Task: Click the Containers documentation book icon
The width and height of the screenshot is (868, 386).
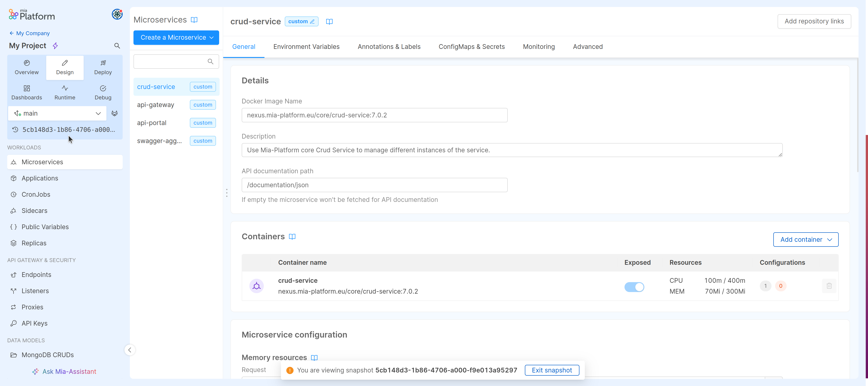Action: [292, 236]
